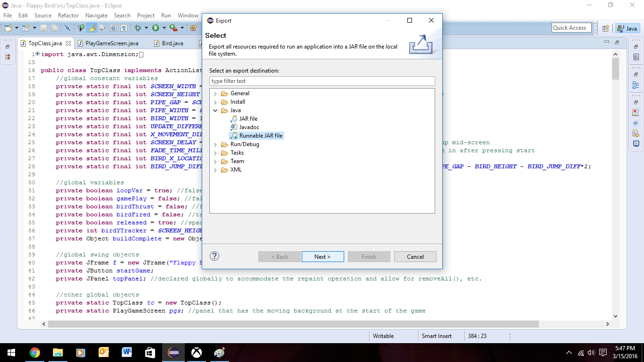The height and width of the screenshot is (362, 644).
Task: Open the File menu
Action: (8, 16)
